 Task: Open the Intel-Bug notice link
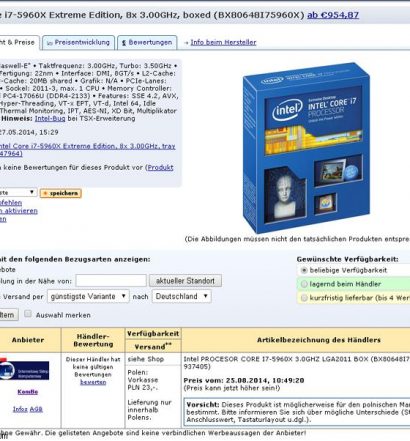pyautogui.click(x=50, y=118)
